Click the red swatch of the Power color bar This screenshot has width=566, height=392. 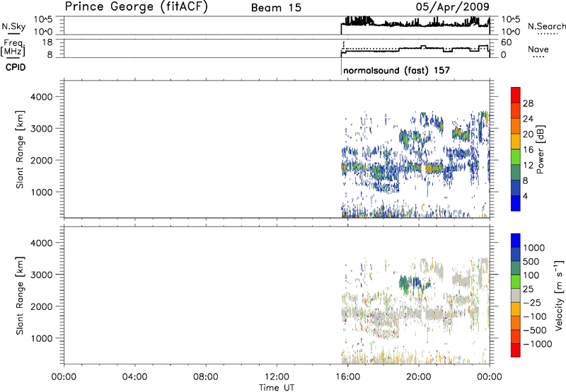(x=516, y=95)
